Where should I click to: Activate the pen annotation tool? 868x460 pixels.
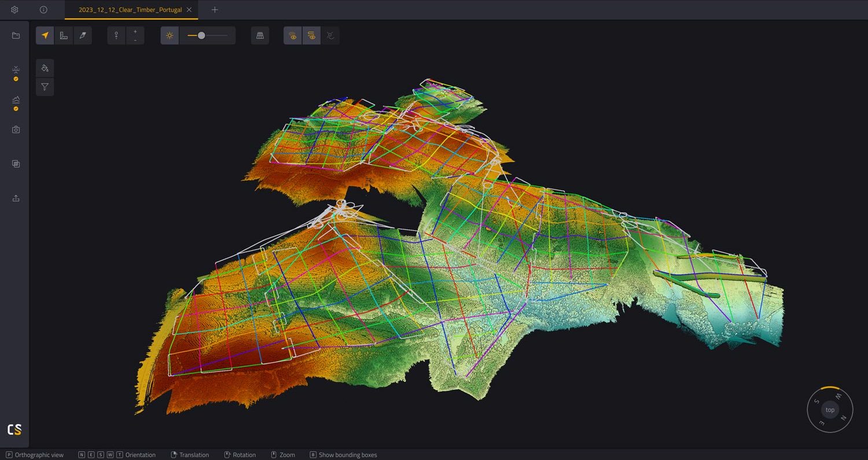(83, 35)
